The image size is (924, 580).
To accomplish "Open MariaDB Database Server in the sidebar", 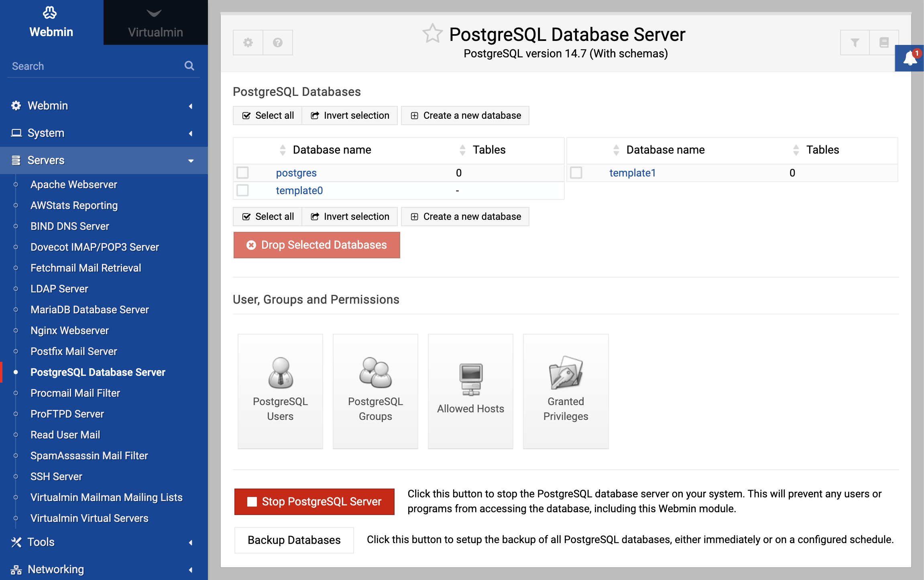I will point(90,309).
